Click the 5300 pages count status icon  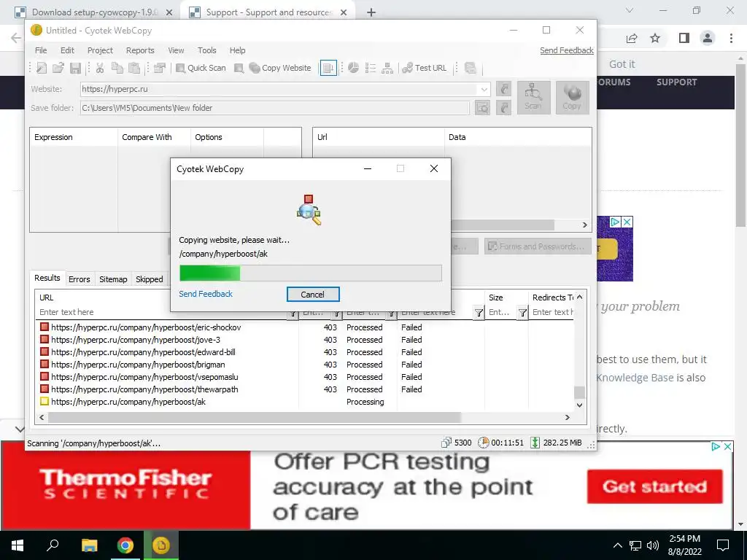tap(446, 443)
